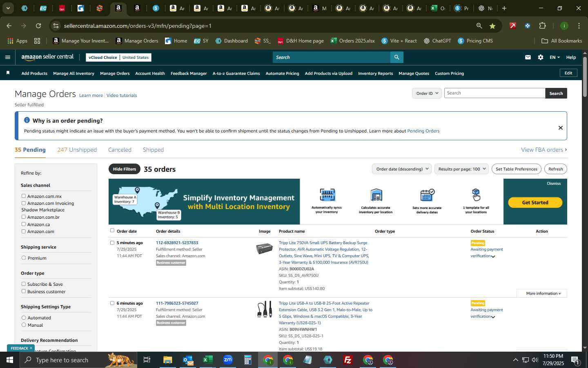The height and width of the screenshot is (368, 588).
Task: Open the Calculator from the taskbar
Action: 248,360
